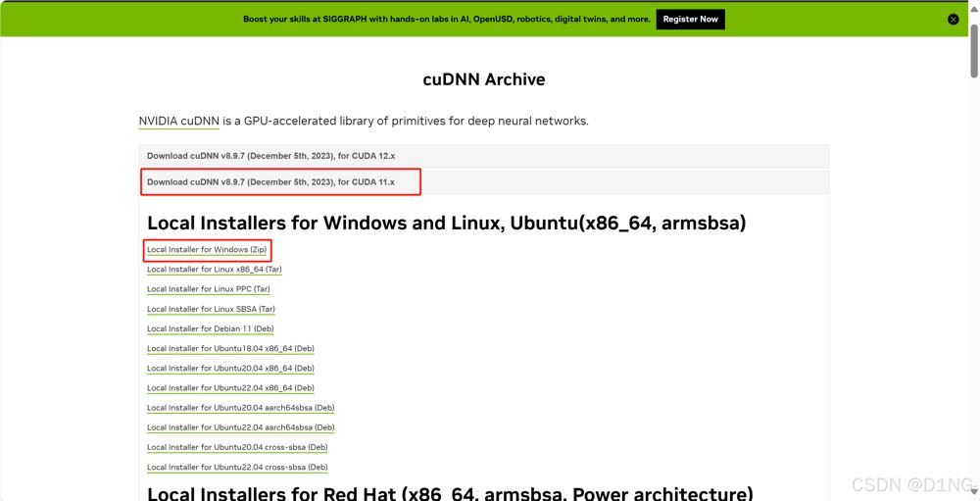Download Local Installer for Windows (Zip)

coord(207,250)
